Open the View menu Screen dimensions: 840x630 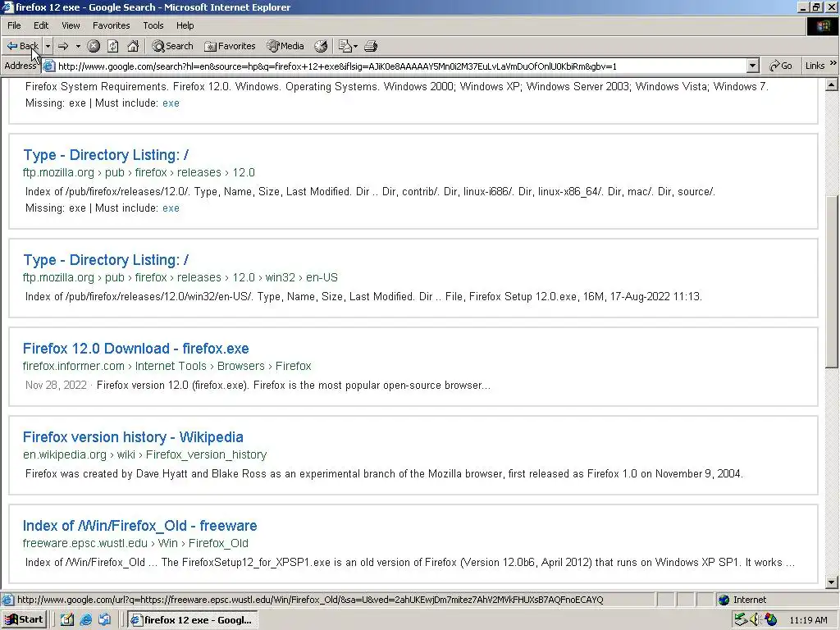(x=71, y=25)
